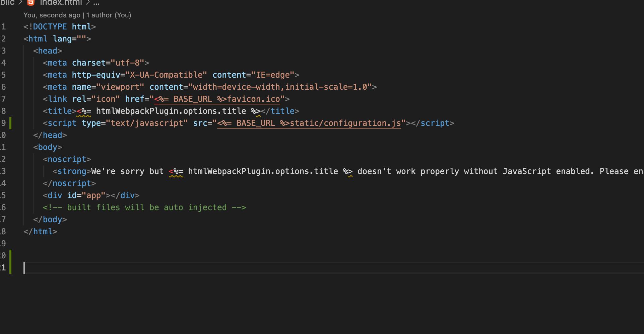Image resolution: width=644 pixels, height=334 pixels.
Task: Click the breadcrumb ellipsis symbol segment
Action: click(96, 3)
